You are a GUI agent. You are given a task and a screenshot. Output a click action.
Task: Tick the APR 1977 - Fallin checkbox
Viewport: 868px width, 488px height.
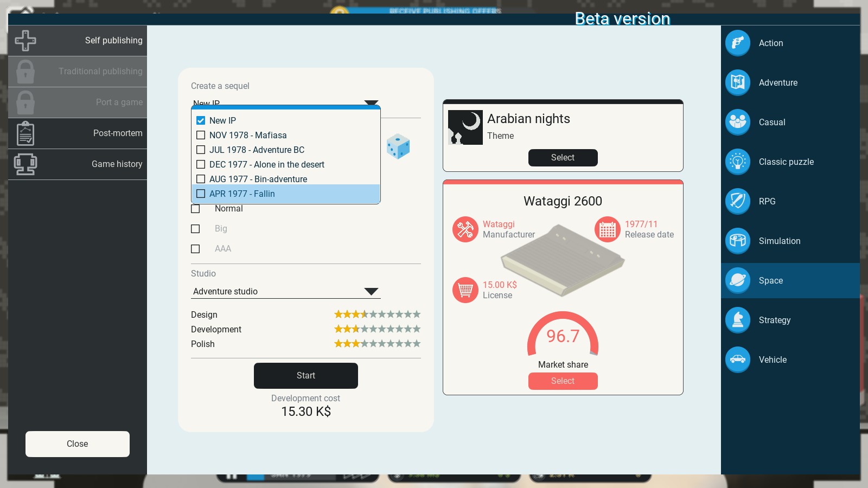click(201, 194)
